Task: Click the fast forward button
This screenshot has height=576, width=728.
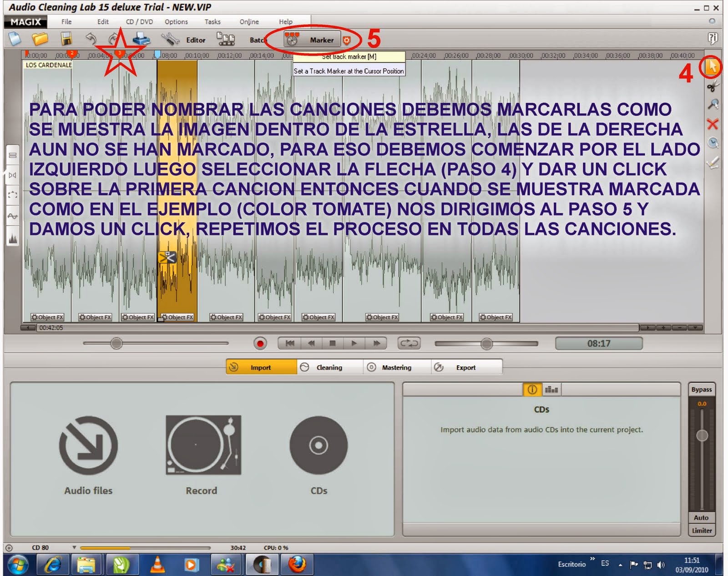Action: 376,344
